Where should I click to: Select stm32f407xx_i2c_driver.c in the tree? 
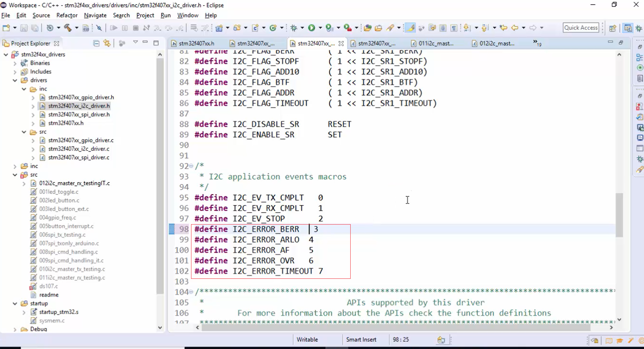click(79, 149)
